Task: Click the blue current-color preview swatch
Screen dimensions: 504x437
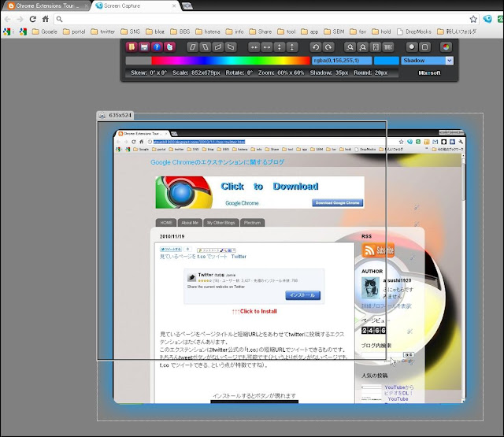Action: point(387,61)
